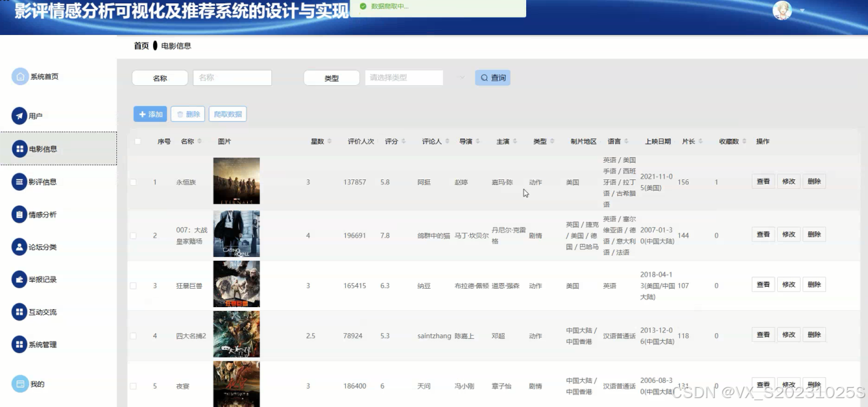This screenshot has width=868, height=407.
Task: Click the paper-plane icon next to 用户
Action: pos(20,116)
